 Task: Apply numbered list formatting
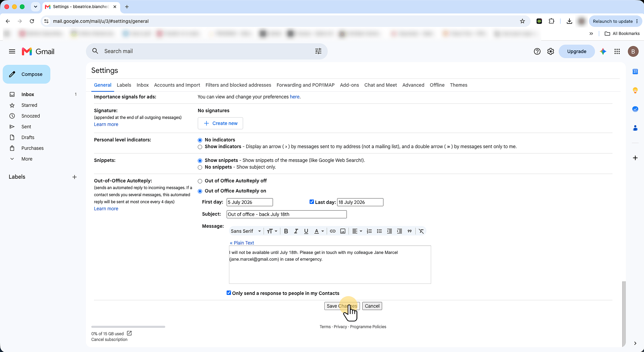[369, 231]
